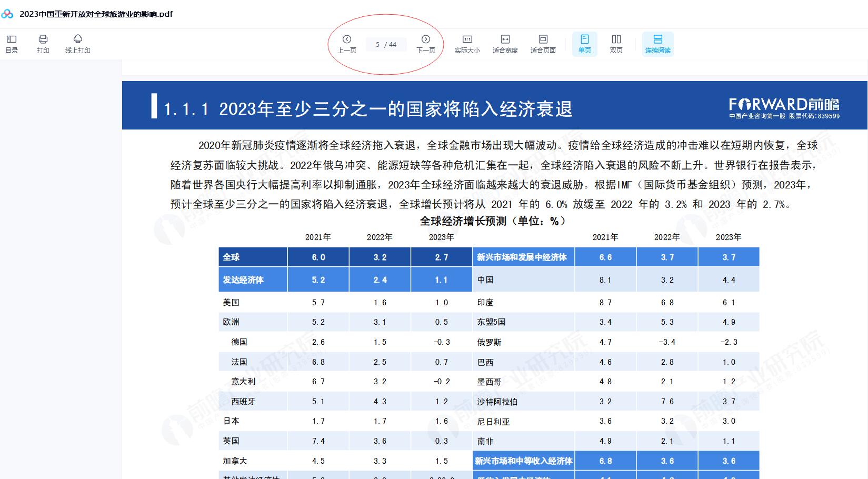Click the 中国 row label
868x479 pixels.
click(485, 280)
